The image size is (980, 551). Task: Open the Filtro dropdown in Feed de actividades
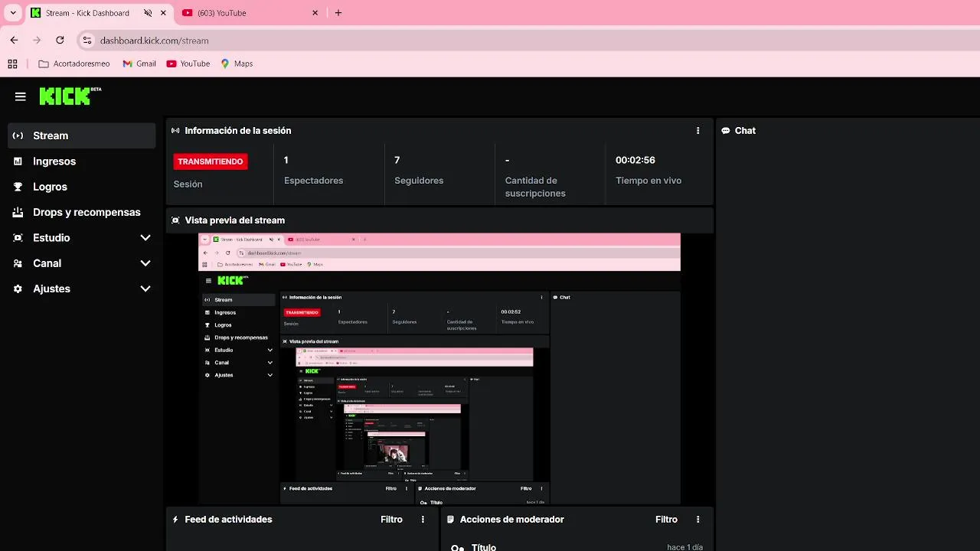tap(391, 520)
